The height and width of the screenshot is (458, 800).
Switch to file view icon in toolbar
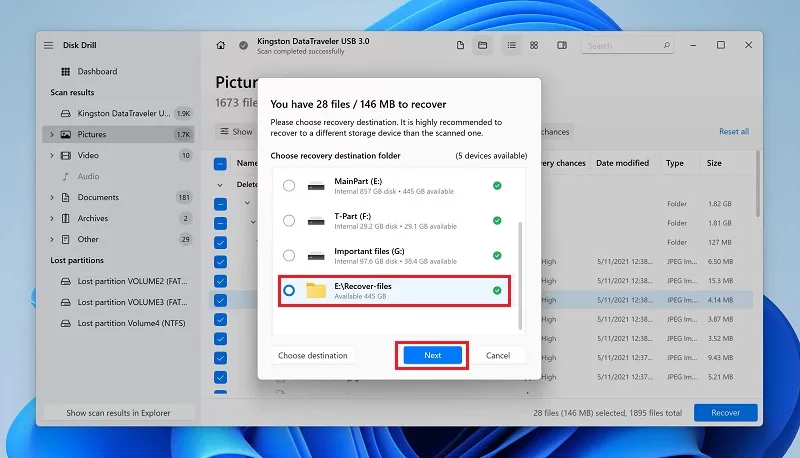tap(460, 45)
